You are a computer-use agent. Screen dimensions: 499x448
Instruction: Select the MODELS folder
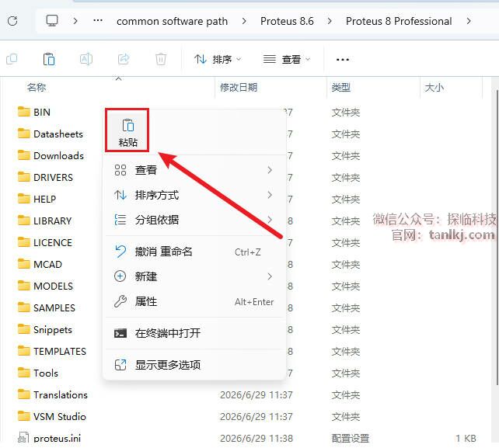pyautogui.click(x=45, y=286)
